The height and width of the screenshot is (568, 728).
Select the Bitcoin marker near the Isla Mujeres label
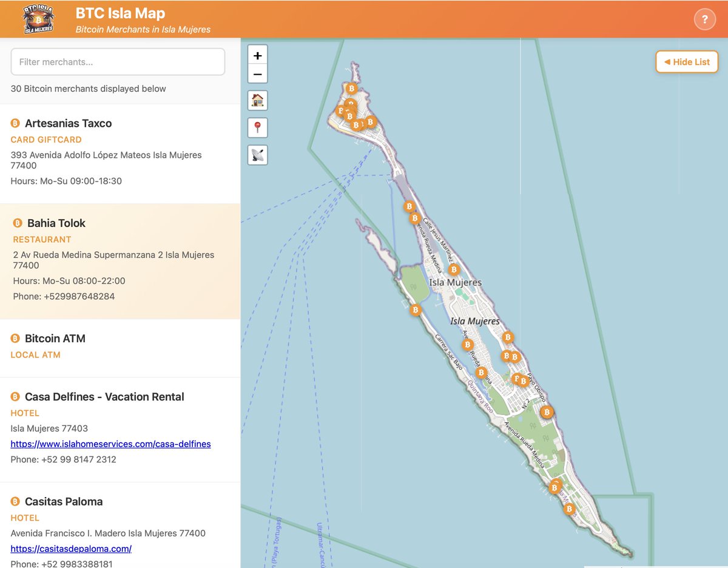[454, 269]
